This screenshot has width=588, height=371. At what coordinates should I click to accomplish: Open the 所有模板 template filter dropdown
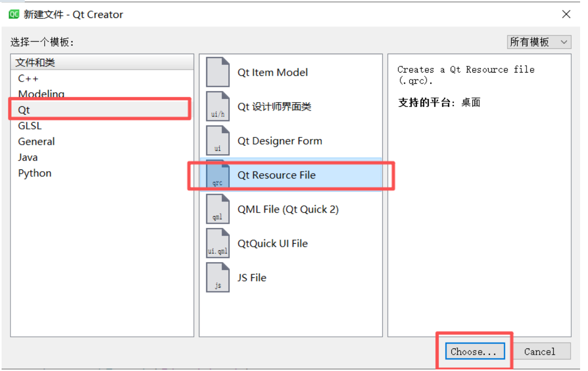[x=539, y=42]
